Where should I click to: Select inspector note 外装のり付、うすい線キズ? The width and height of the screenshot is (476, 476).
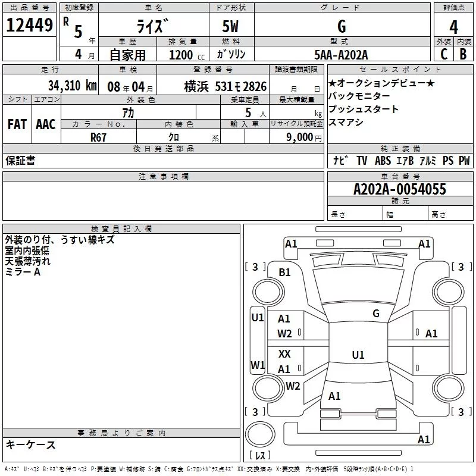pyautogui.click(x=60, y=240)
